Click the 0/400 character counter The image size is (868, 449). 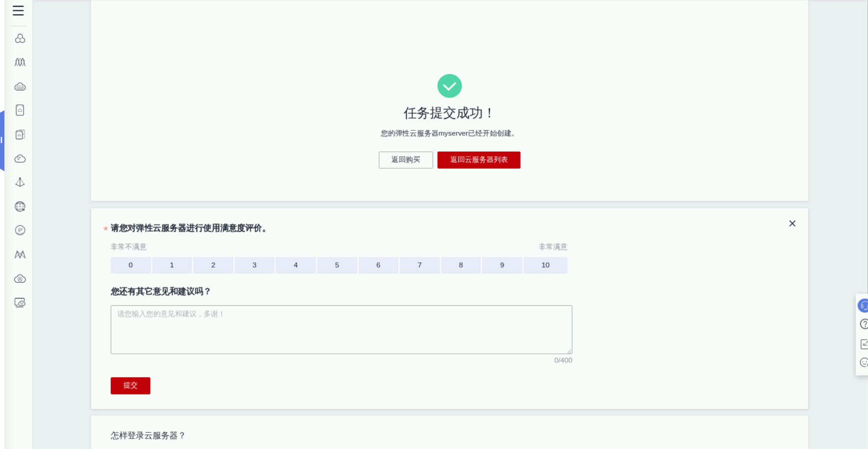pyautogui.click(x=563, y=360)
